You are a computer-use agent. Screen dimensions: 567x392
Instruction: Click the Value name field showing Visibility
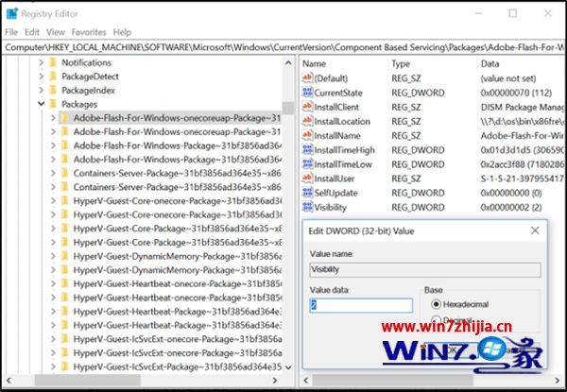(x=425, y=269)
